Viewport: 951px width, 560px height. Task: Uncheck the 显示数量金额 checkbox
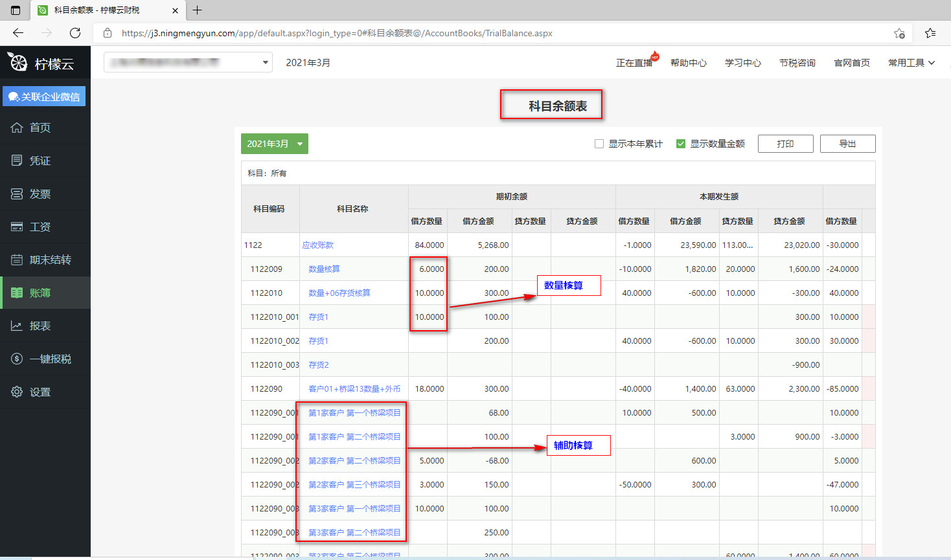(681, 144)
